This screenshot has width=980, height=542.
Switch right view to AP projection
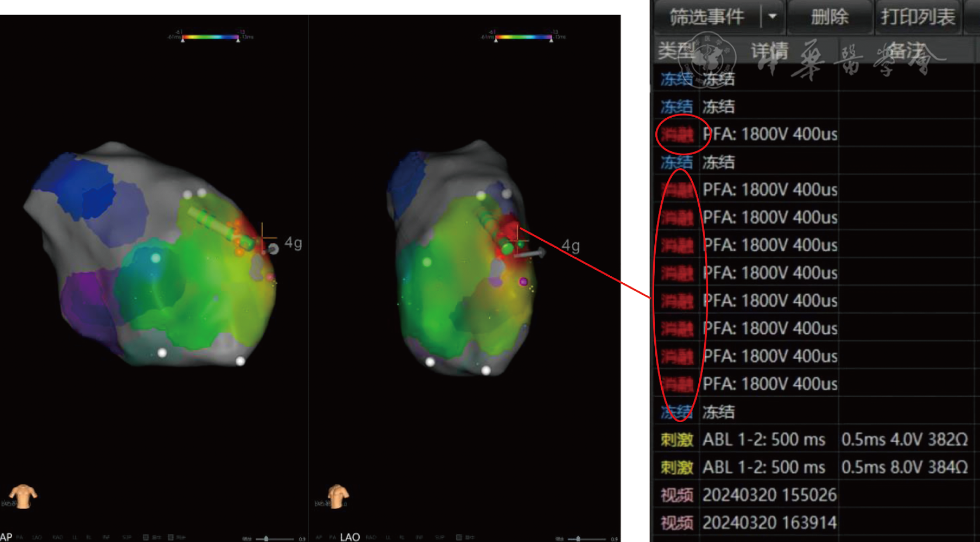[x=318, y=537]
